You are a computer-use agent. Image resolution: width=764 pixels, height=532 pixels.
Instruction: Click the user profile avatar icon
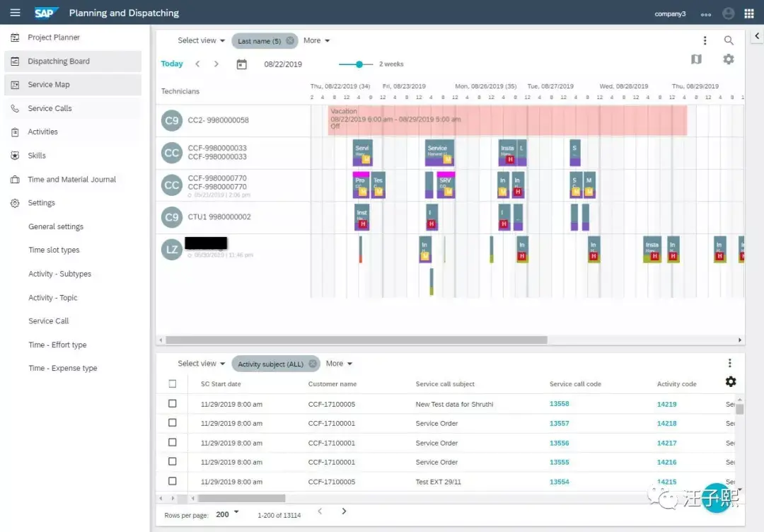click(x=729, y=13)
